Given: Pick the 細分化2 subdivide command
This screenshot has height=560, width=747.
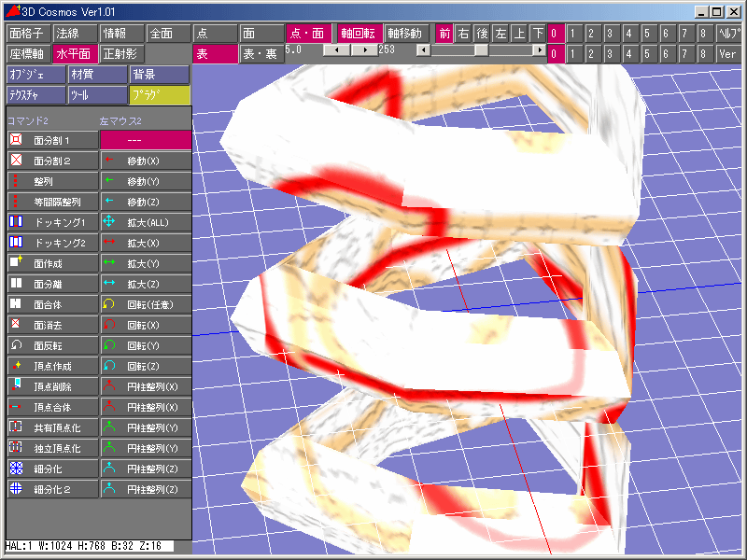Looking at the screenshot, I should [53, 489].
